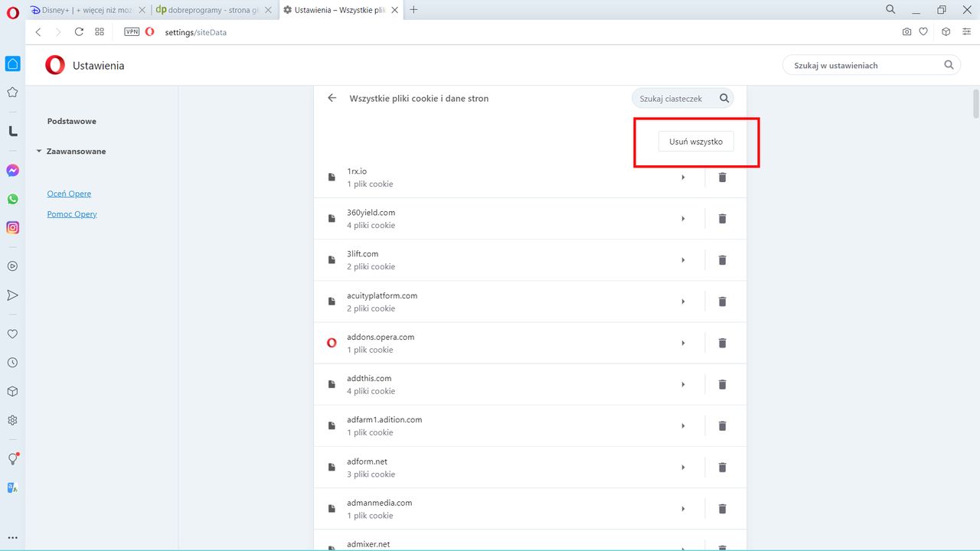Click the site name acuityplatform.com

pyautogui.click(x=382, y=295)
